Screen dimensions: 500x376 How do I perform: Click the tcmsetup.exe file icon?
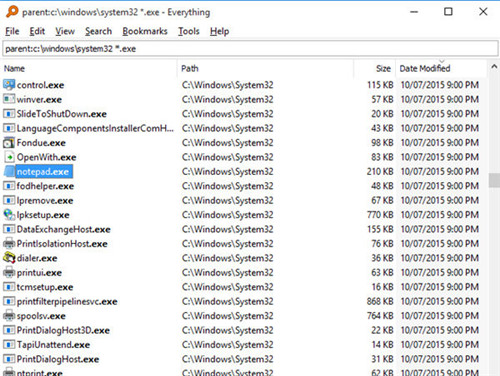[x=9, y=287]
